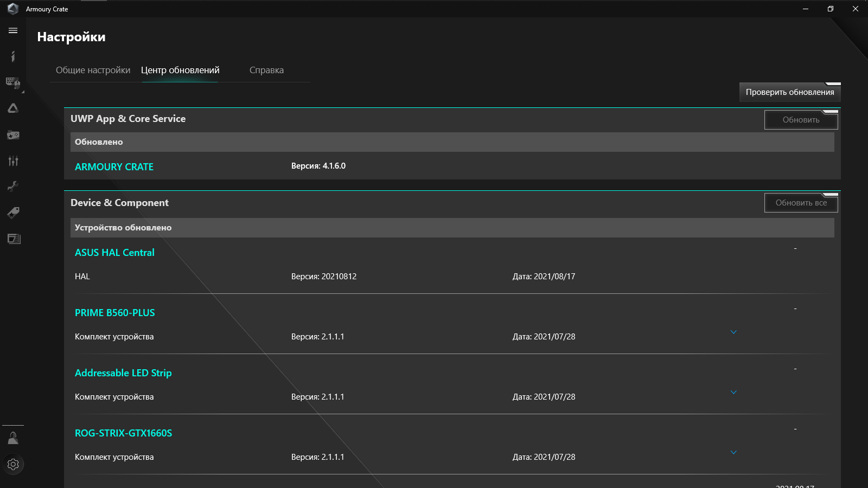868x488 pixels.
Task: Expand PRIME B560-PLUS details chevron
Action: (x=733, y=332)
